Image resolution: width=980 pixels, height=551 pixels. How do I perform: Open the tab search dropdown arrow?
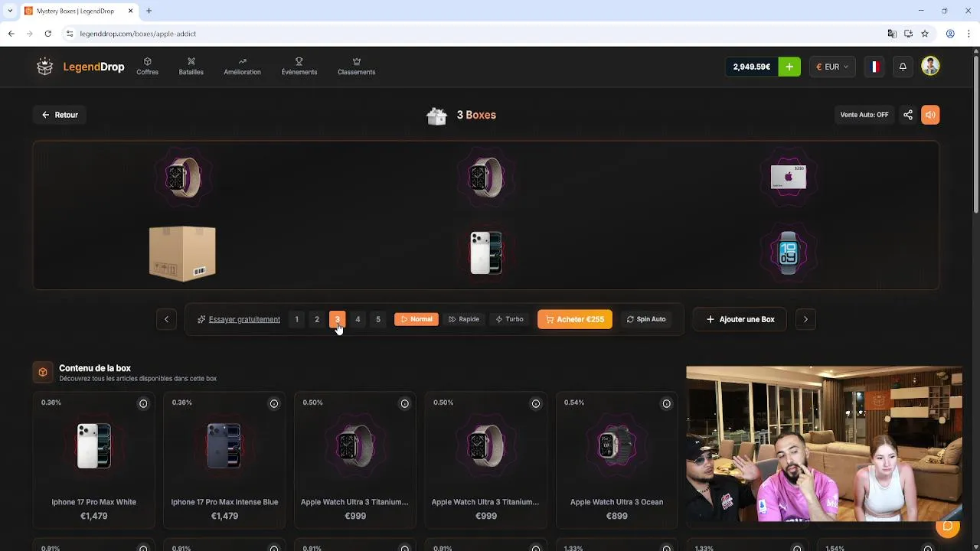pos(10,11)
